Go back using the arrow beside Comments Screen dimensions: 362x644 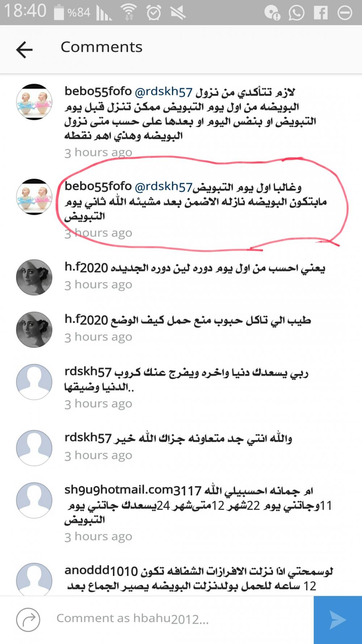tap(25, 50)
